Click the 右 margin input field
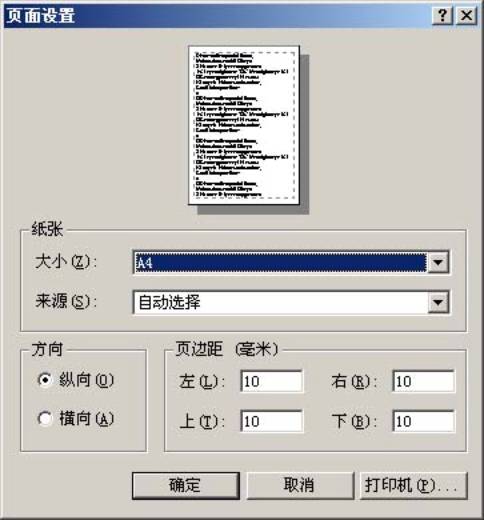This screenshot has height=520, width=484. (x=423, y=381)
